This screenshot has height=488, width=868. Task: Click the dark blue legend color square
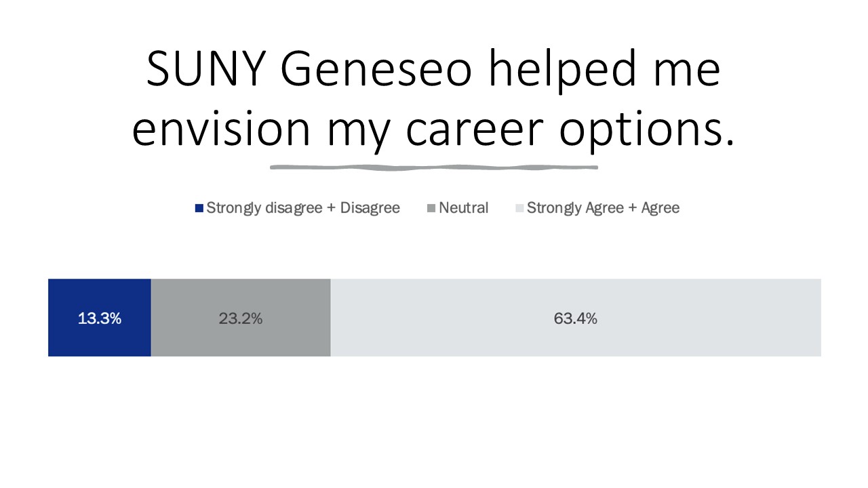(199, 208)
